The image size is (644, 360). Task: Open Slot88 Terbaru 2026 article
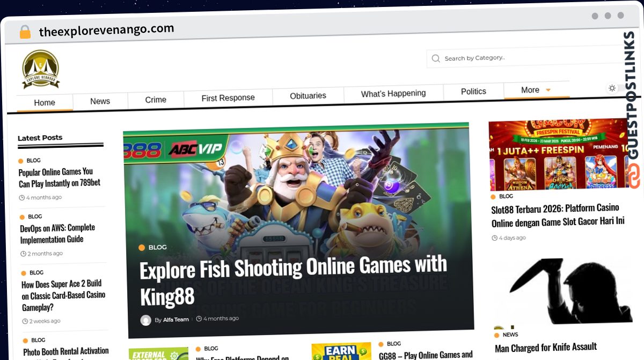pos(558,214)
